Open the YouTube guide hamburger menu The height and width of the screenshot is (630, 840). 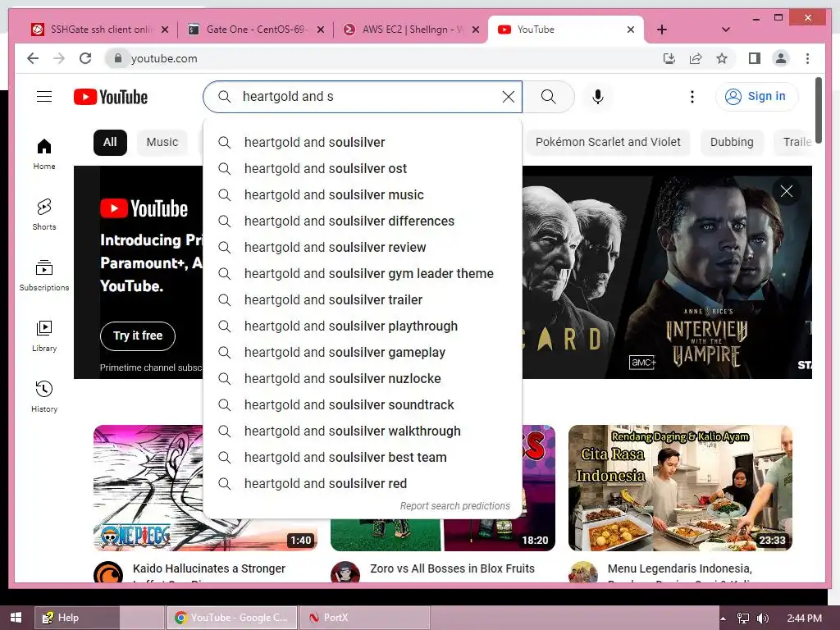point(44,97)
